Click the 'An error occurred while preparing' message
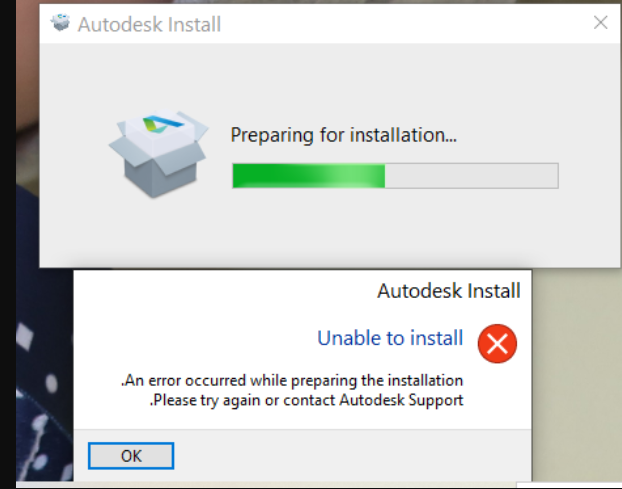This screenshot has width=622, height=489. (x=292, y=380)
